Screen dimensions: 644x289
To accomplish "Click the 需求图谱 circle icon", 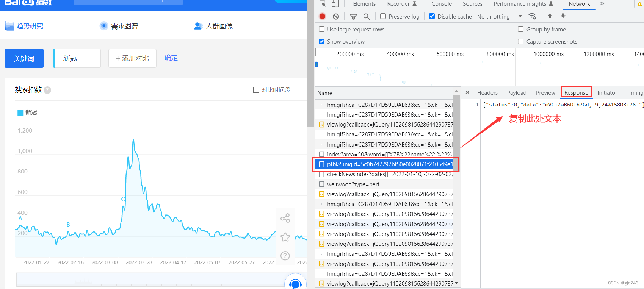I will (104, 26).
